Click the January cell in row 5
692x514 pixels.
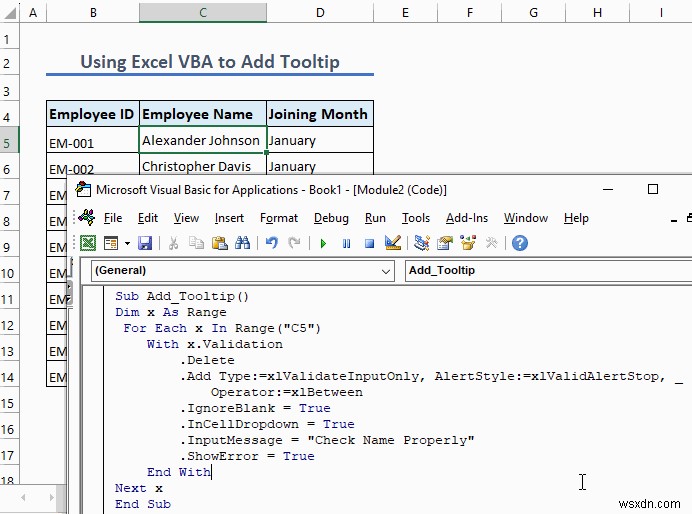320,140
